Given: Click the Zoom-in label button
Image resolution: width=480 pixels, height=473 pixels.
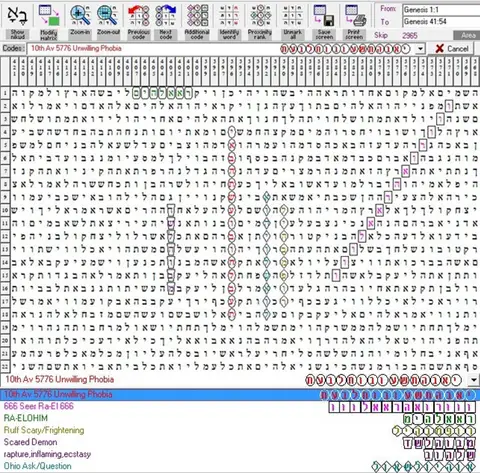Looking at the screenshot, I should tap(80, 33).
